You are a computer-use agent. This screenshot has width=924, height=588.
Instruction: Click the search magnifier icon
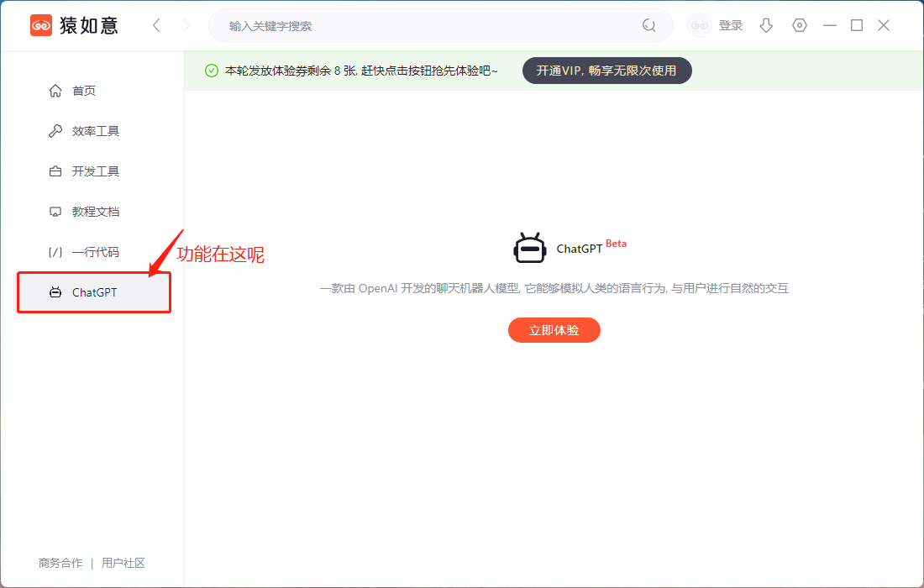(648, 25)
